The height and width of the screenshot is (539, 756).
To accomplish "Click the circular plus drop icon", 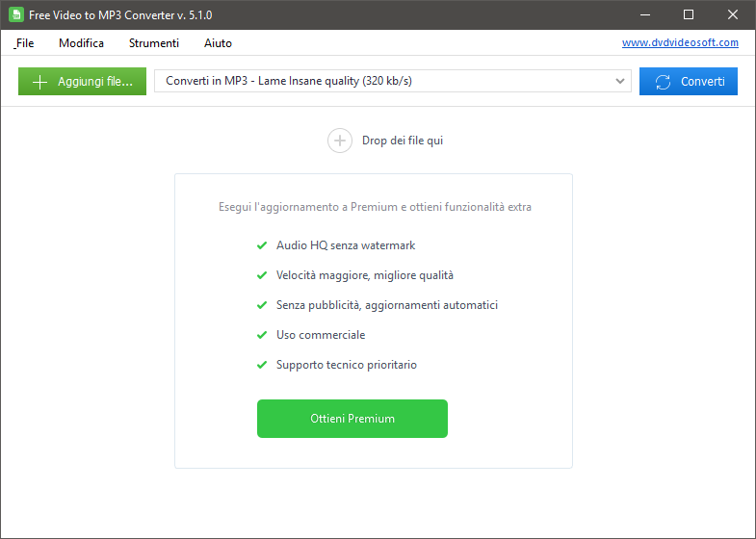I will tap(340, 141).
